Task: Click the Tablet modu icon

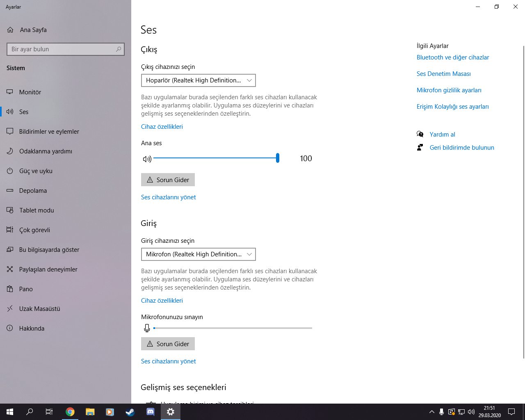Action: (10, 210)
